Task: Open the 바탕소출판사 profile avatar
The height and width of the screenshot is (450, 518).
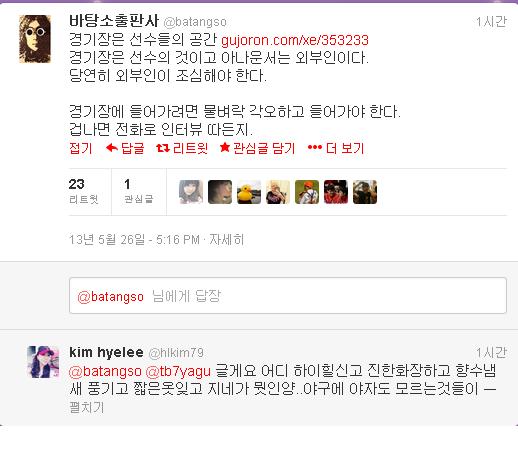Action: point(35,39)
